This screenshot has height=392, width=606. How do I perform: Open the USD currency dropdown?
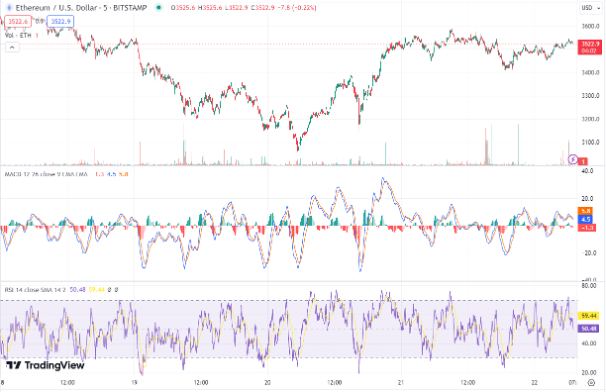point(591,8)
